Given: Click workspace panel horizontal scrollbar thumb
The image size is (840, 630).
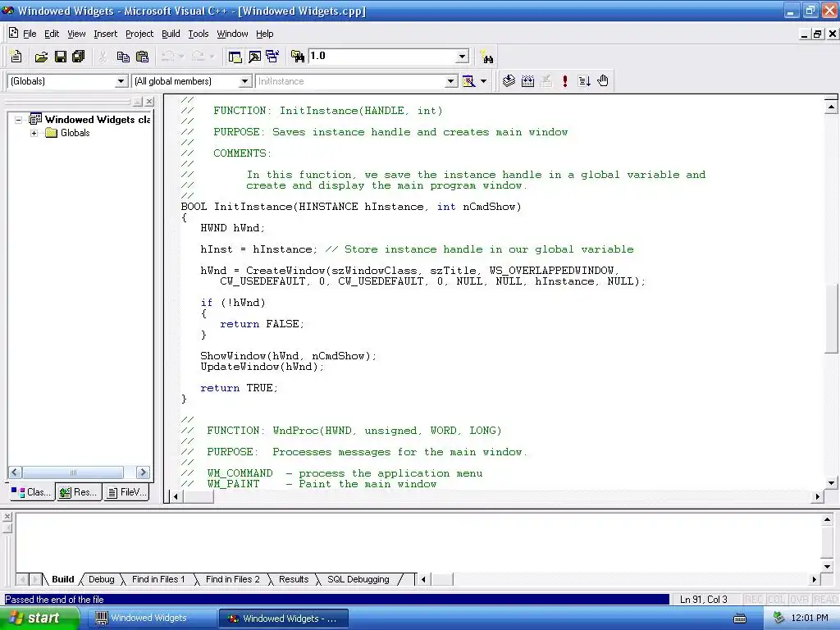Looking at the screenshot, I should 73,472.
